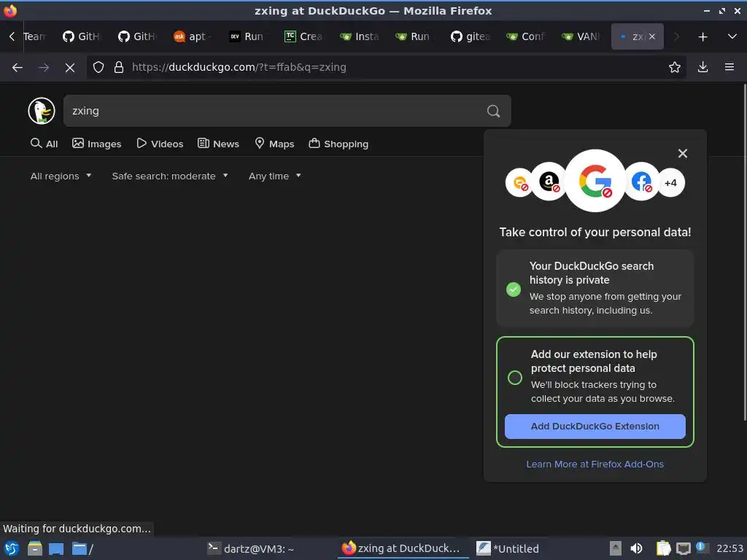Open the root folder taskbar shortcut

pos(82,548)
